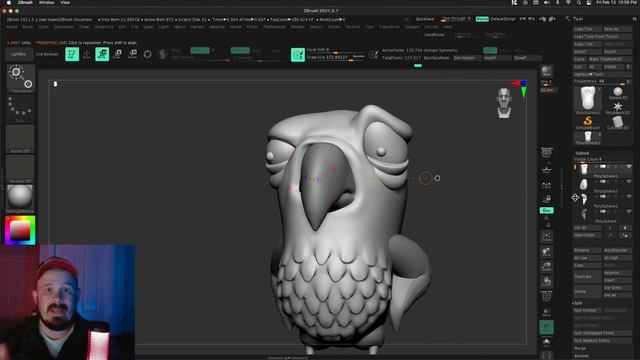Expand the Boolean section
This screenshot has width=640, height=360.
582,356
